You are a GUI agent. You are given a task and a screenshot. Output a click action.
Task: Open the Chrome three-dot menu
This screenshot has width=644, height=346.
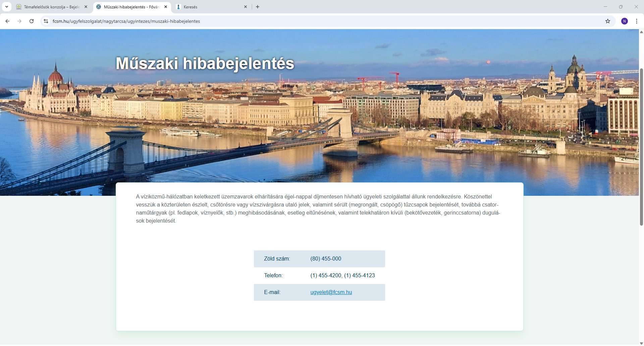637,21
